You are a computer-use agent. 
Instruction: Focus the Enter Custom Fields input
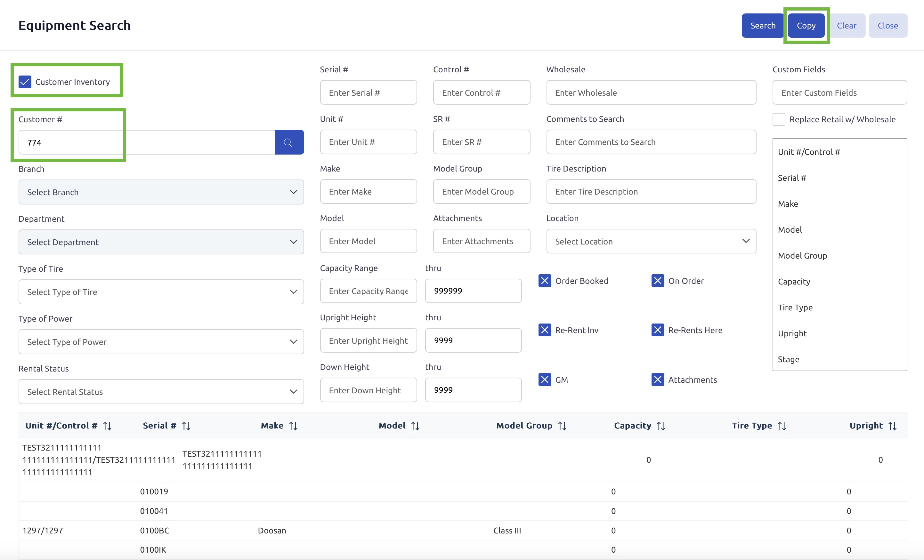[839, 92]
